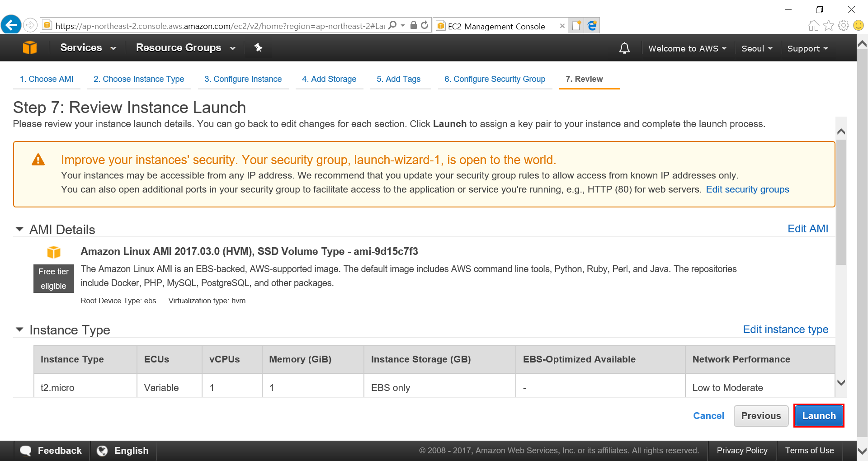
Task: Open the notifications bell icon
Action: [624, 48]
